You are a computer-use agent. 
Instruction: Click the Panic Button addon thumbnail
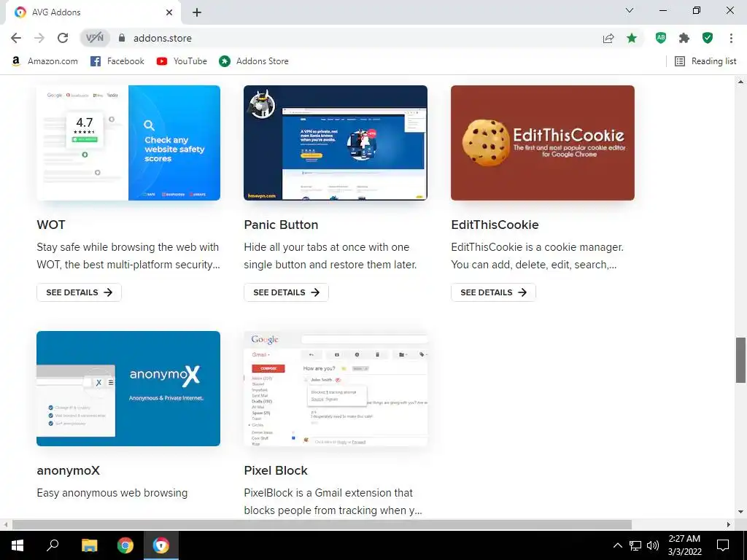pos(336,143)
